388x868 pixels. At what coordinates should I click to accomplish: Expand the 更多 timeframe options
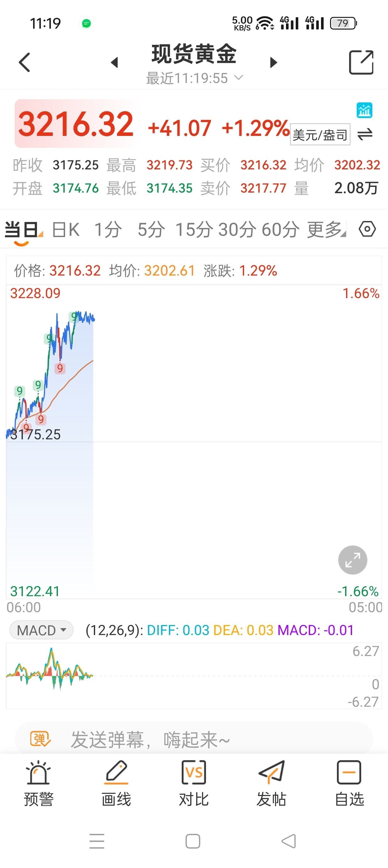tap(326, 230)
